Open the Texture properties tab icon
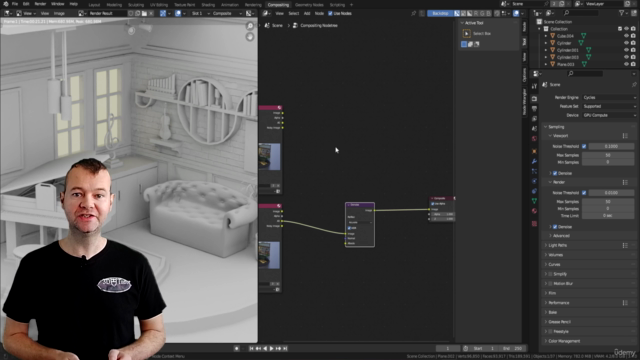Screen dimensions: 640x360 (534, 224)
